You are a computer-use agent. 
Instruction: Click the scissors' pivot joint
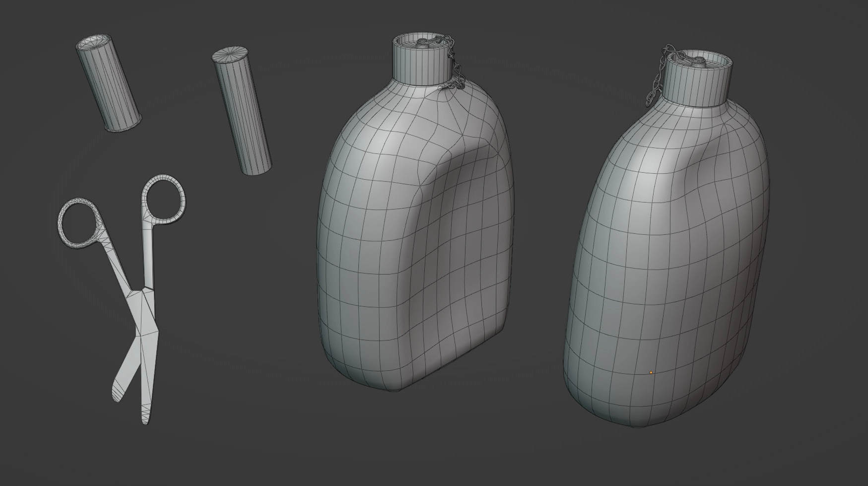pos(143,294)
